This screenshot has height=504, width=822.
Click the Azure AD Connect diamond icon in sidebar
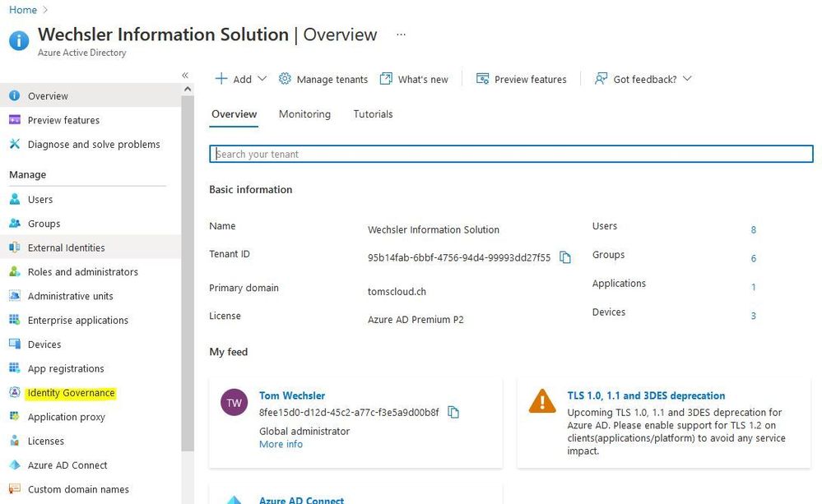(15, 465)
